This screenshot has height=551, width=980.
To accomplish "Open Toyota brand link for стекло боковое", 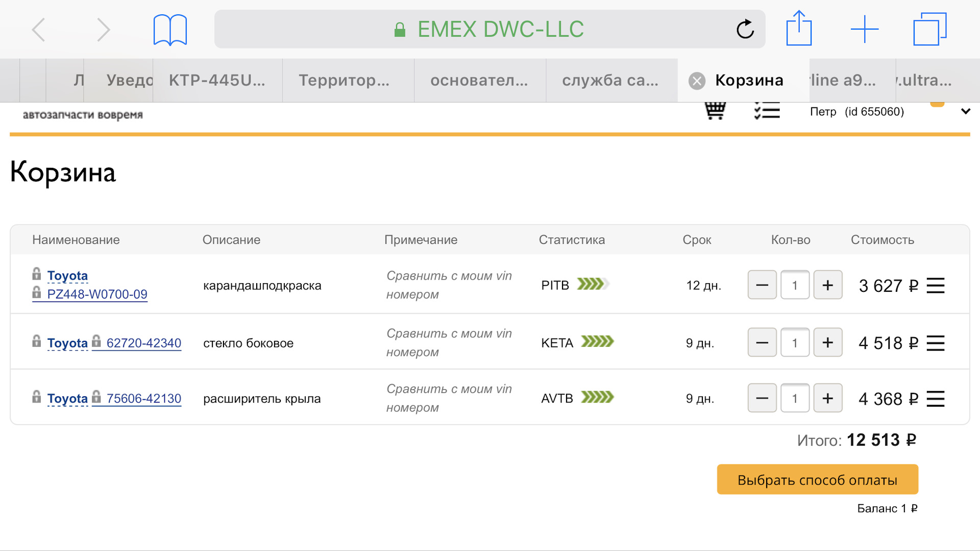I will tap(67, 343).
